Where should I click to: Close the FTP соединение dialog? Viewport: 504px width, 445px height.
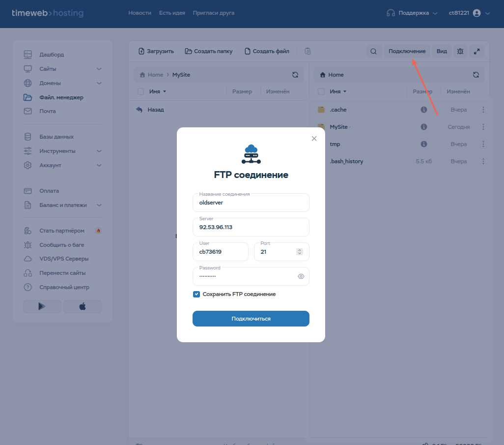[314, 138]
